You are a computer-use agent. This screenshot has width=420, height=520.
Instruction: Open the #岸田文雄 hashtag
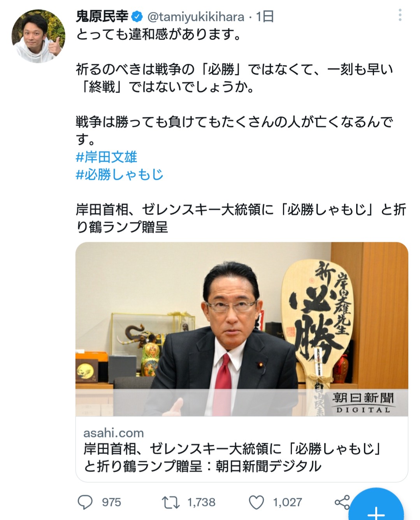tap(106, 157)
